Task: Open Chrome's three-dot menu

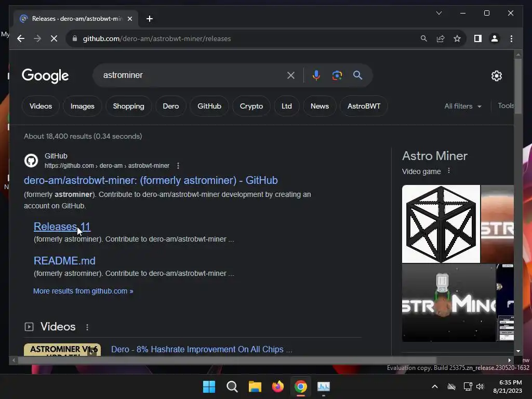Action: pyautogui.click(x=511, y=38)
